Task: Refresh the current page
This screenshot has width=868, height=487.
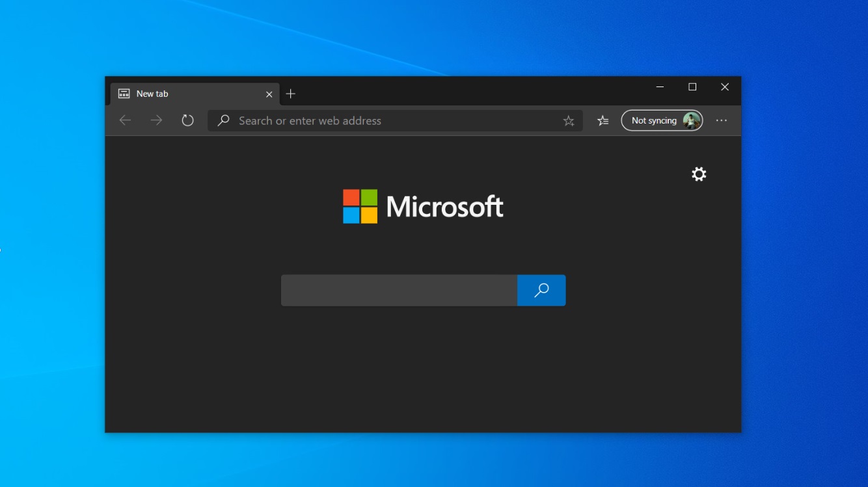Action: point(187,120)
